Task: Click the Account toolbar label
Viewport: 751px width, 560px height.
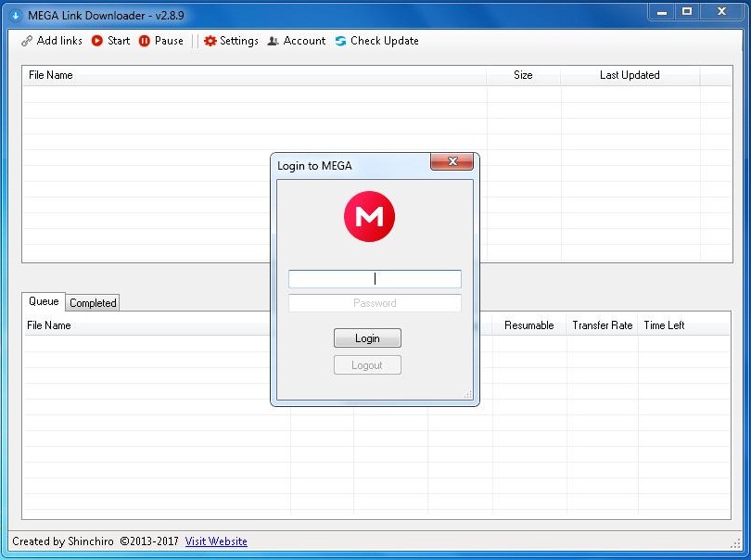Action: click(x=304, y=41)
